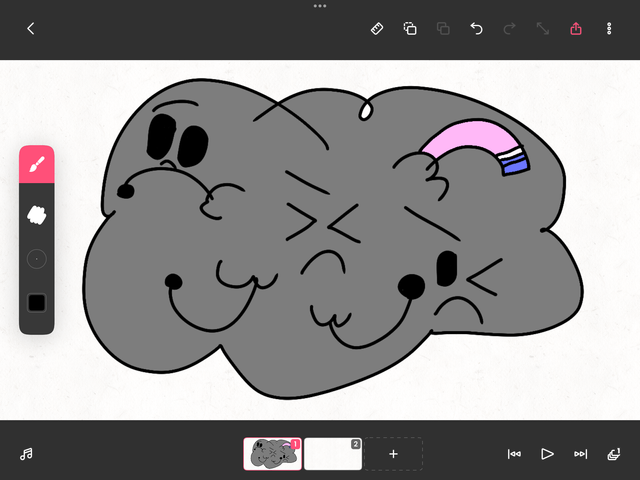Jump to the first frame

514,453
